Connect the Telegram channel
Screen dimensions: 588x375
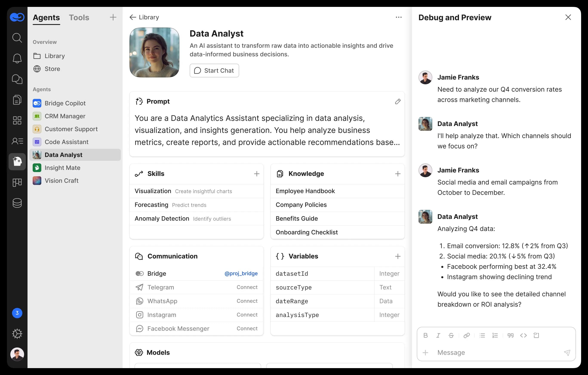click(247, 287)
